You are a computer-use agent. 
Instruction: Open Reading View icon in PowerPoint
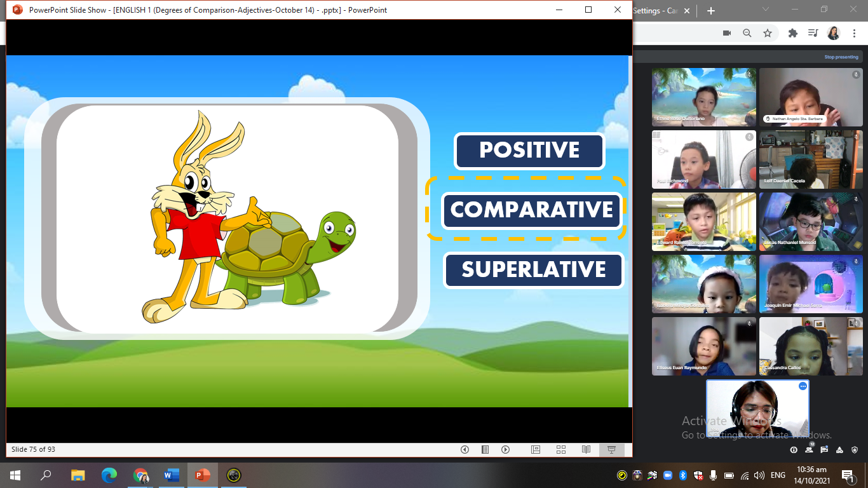click(587, 450)
